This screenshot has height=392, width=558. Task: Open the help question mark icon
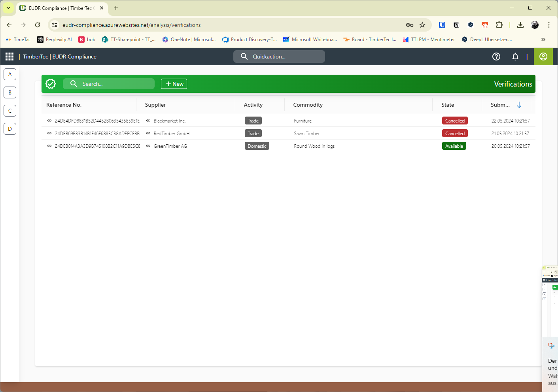[496, 57]
